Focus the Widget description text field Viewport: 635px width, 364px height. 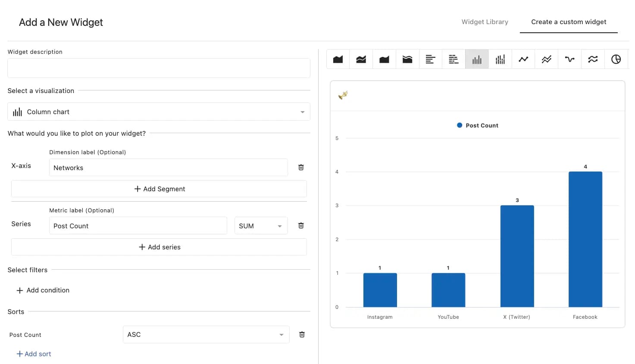click(159, 68)
